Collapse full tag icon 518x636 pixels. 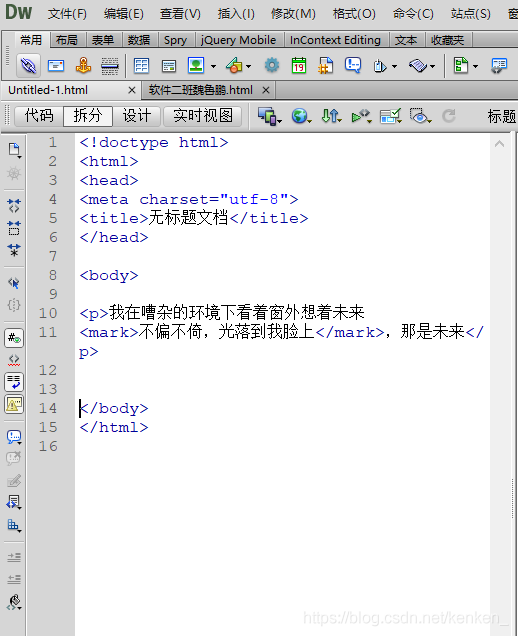click(14, 206)
